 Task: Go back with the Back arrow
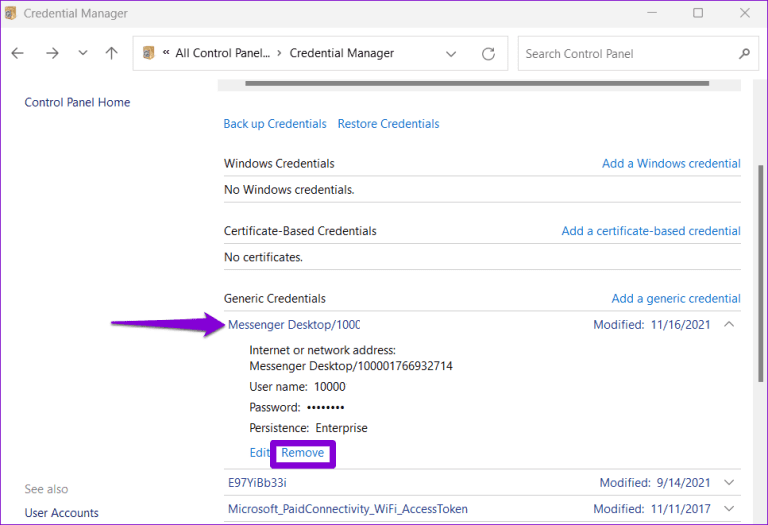pyautogui.click(x=18, y=53)
